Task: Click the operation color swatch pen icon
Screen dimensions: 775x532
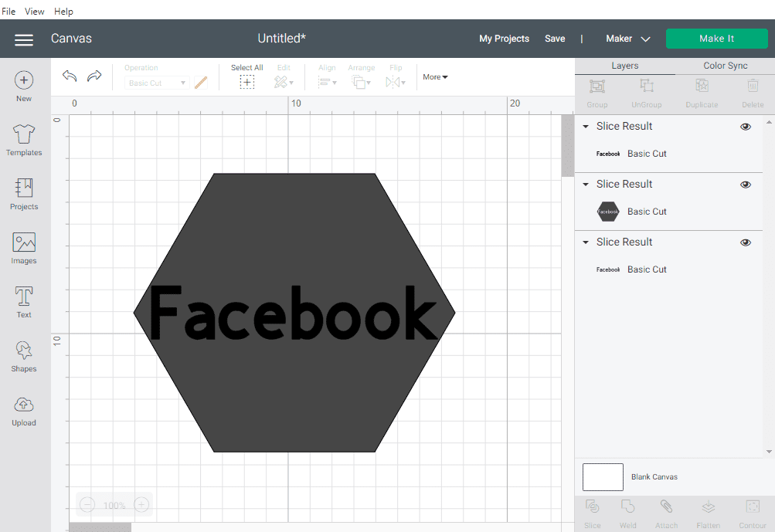Action: (201, 83)
